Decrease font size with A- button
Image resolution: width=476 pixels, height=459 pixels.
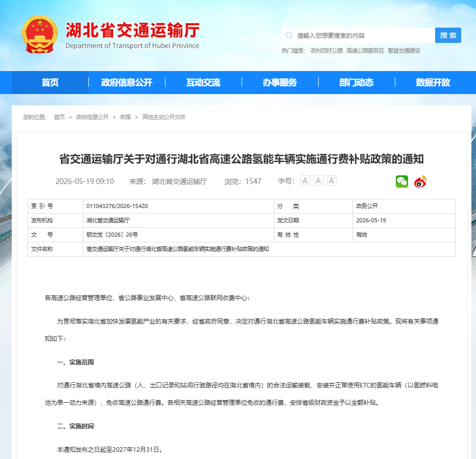(305, 181)
